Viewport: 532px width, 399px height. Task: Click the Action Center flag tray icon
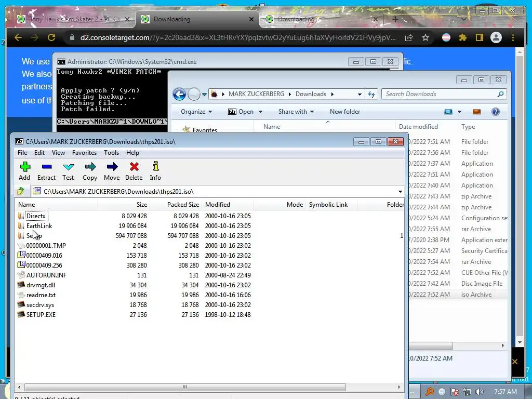(455, 392)
